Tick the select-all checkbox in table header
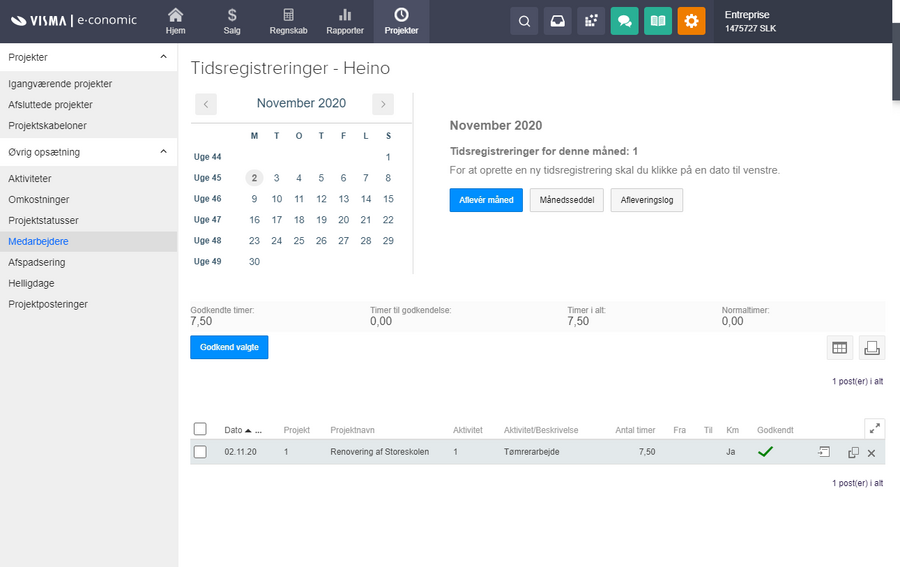900x567 pixels. click(200, 429)
